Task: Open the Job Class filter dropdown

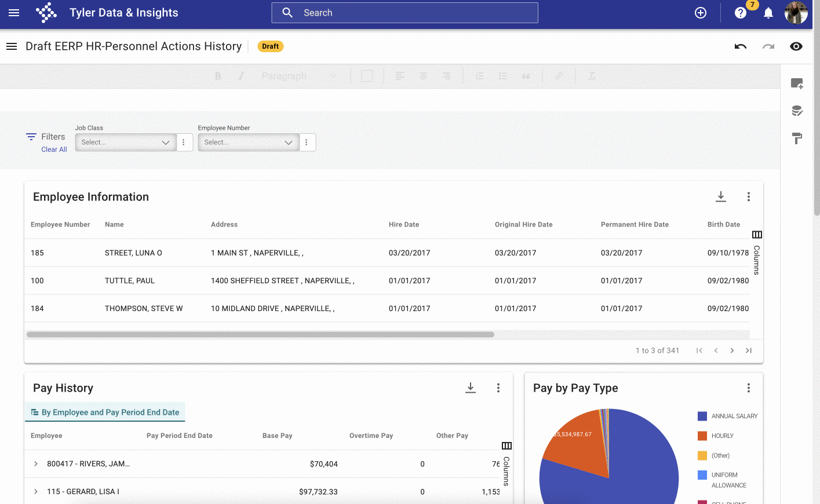Action: tap(126, 143)
